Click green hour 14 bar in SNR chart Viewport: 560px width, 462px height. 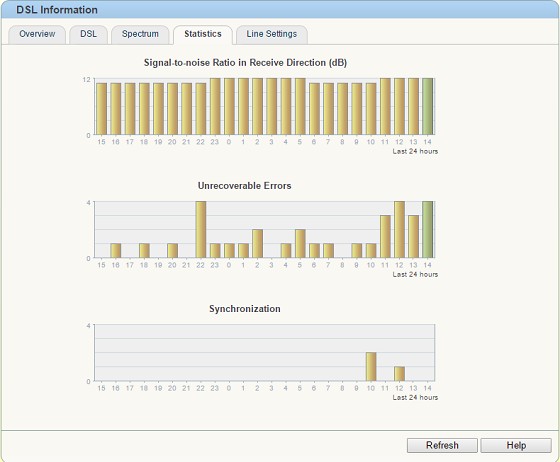[428, 106]
